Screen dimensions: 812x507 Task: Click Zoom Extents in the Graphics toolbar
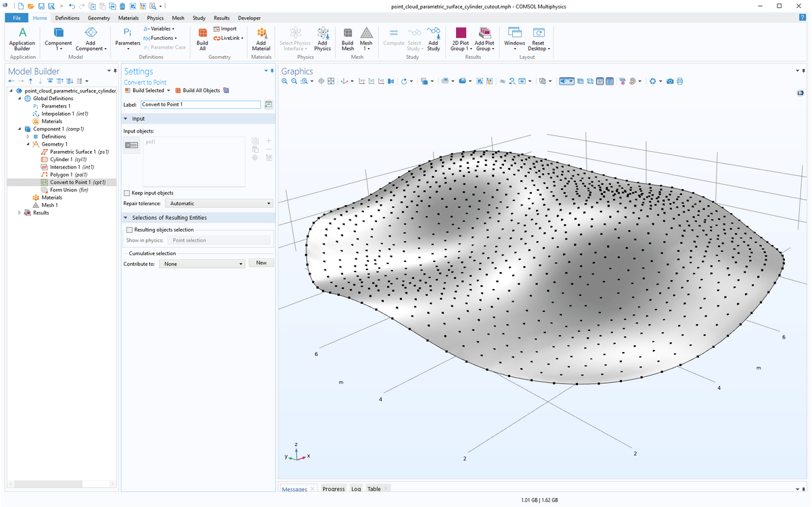click(330, 81)
